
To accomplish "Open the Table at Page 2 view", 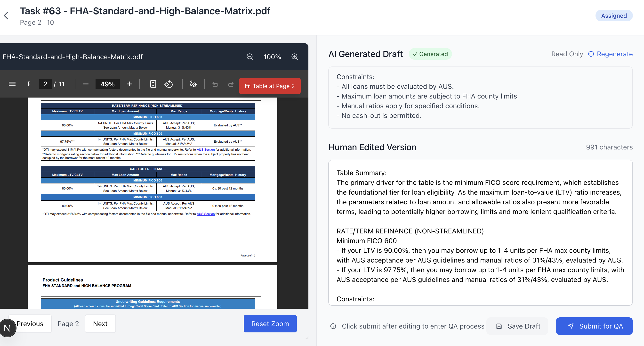I will [269, 86].
